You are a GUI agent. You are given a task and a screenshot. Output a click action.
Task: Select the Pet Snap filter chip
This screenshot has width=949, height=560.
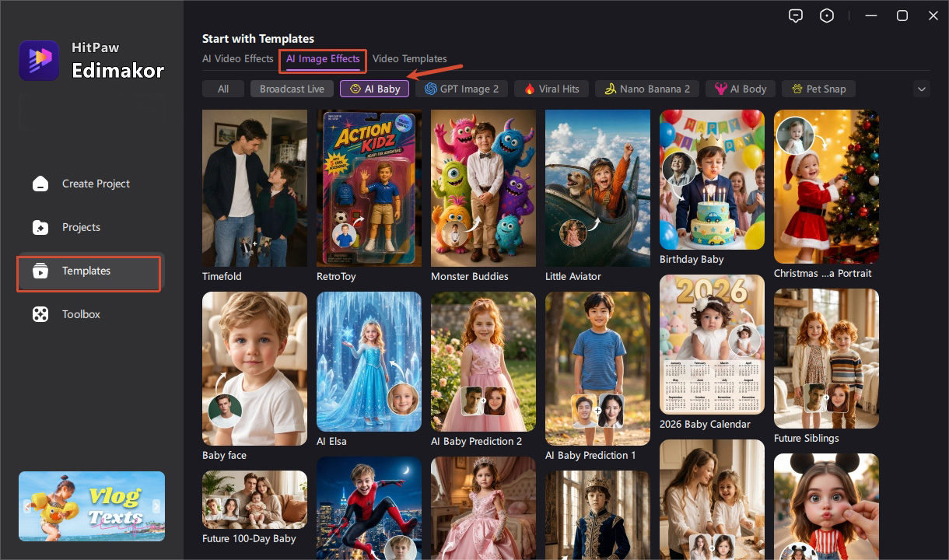tap(818, 89)
